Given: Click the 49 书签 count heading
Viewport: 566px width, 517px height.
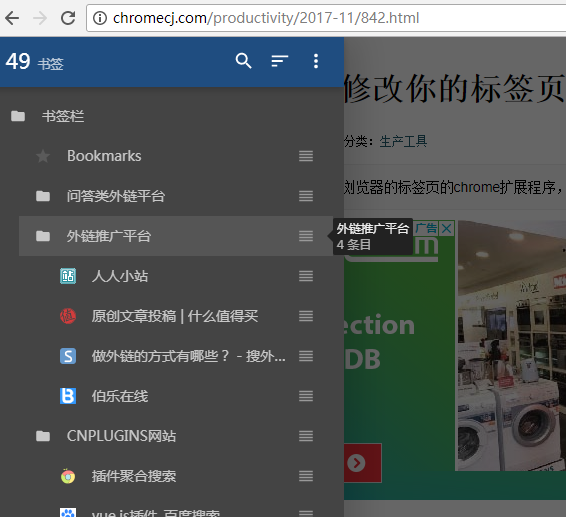Looking at the screenshot, I should point(34,62).
